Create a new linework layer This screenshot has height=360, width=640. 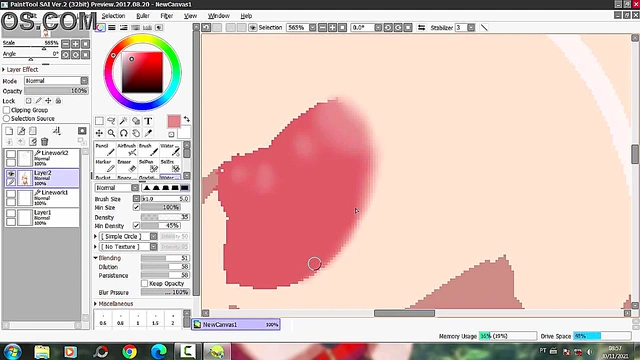click(x=21, y=131)
